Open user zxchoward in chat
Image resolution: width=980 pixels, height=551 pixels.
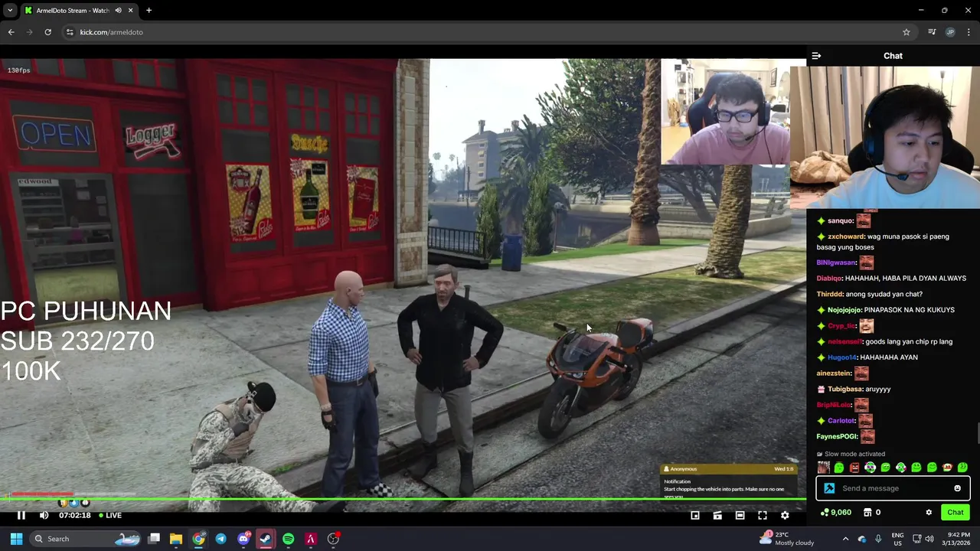[845, 236]
